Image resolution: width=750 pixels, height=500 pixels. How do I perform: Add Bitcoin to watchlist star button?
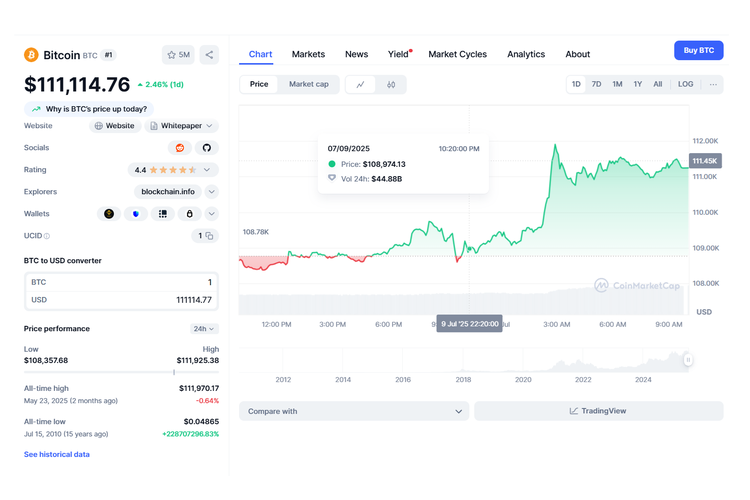178,55
